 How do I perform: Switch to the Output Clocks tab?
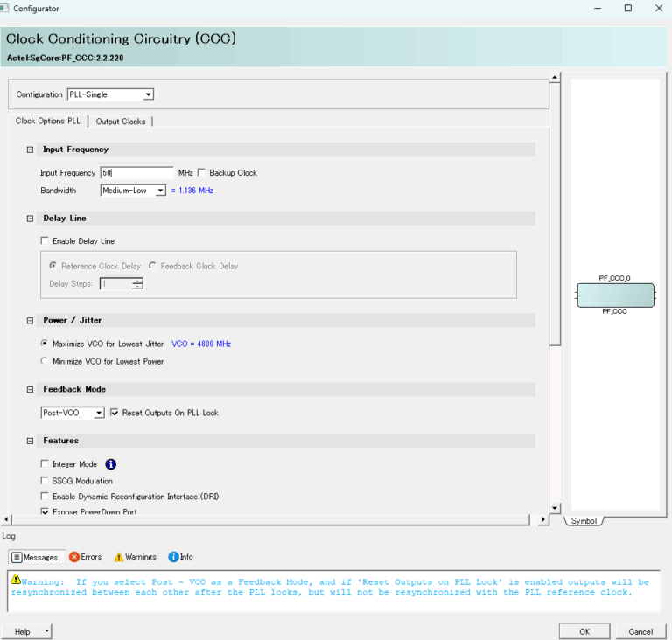pos(121,122)
